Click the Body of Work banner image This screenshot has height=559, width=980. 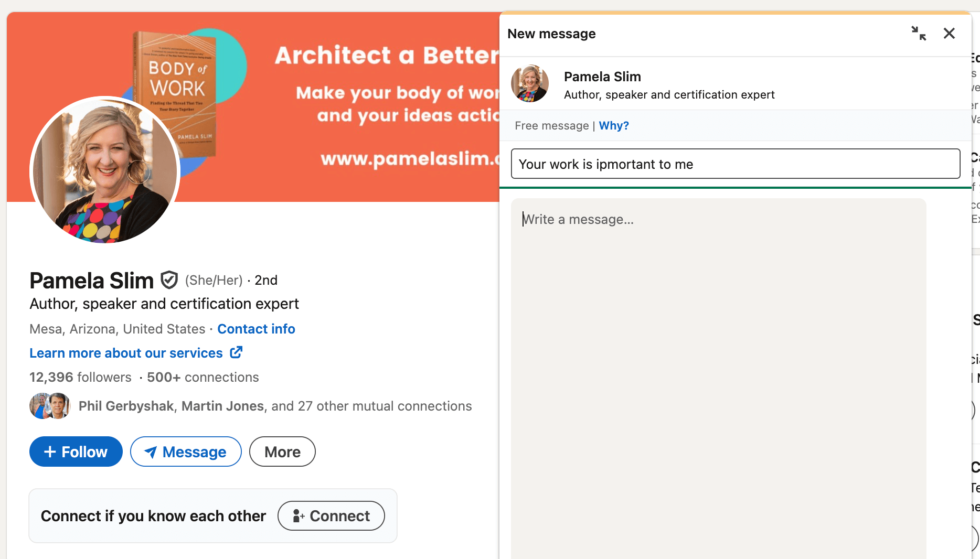(x=253, y=107)
